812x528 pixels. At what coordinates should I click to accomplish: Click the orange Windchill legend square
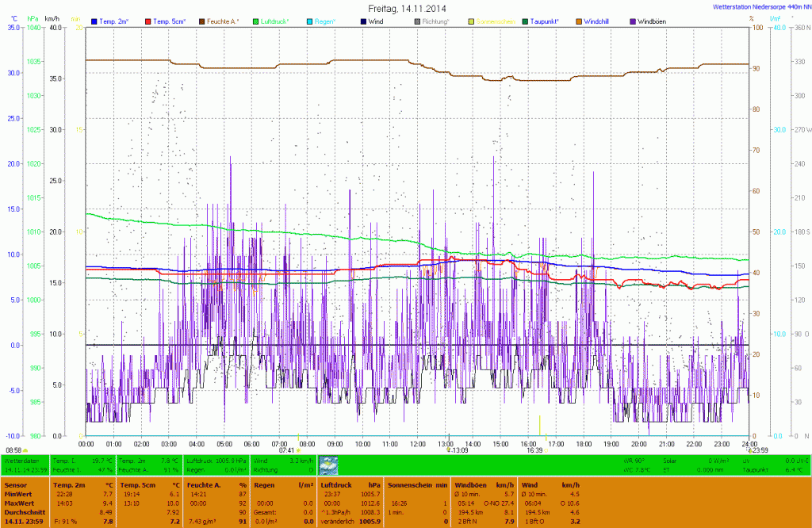coord(580,20)
